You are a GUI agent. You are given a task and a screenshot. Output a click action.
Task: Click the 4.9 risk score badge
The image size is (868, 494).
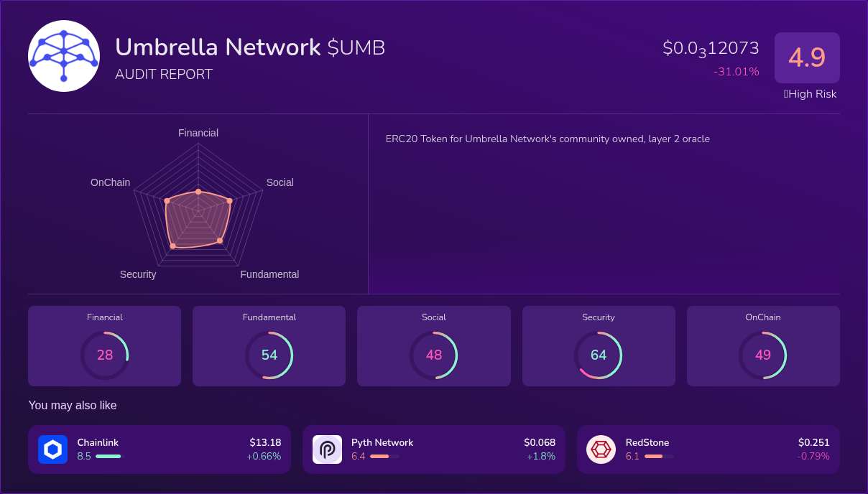click(x=807, y=57)
